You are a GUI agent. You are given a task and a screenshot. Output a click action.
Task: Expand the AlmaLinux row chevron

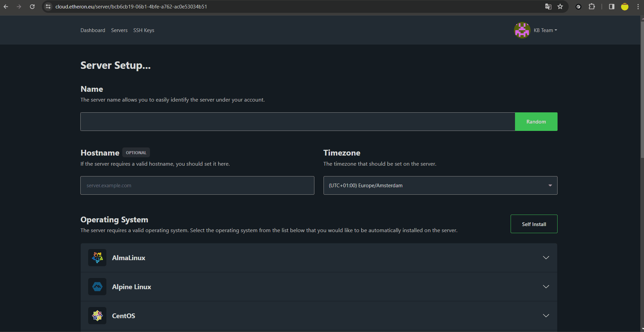click(x=546, y=258)
